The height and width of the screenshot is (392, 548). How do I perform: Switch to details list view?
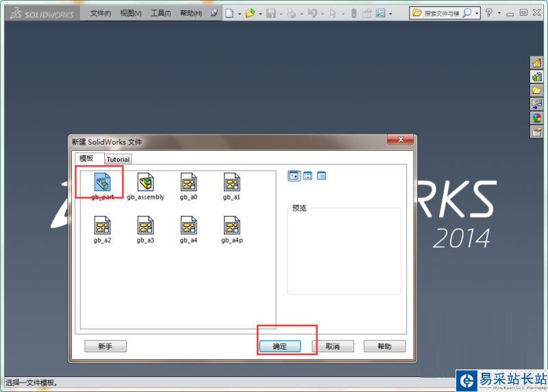pos(321,176)
